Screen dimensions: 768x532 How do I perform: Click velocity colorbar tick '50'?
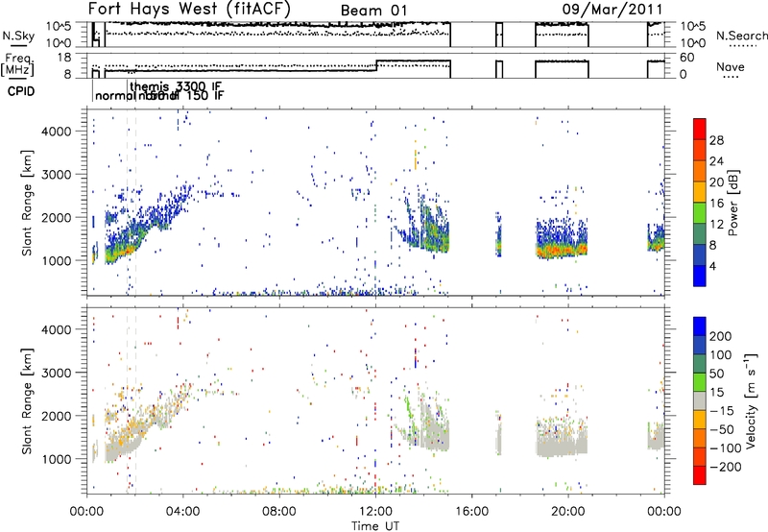pos(716,374)
